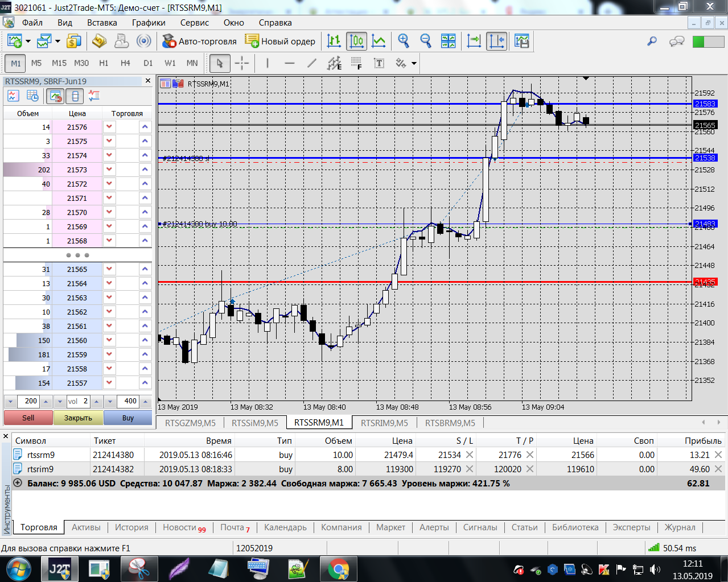
Task: Click the Zoom Out magnifier icon
Action: tap(425, 41)
